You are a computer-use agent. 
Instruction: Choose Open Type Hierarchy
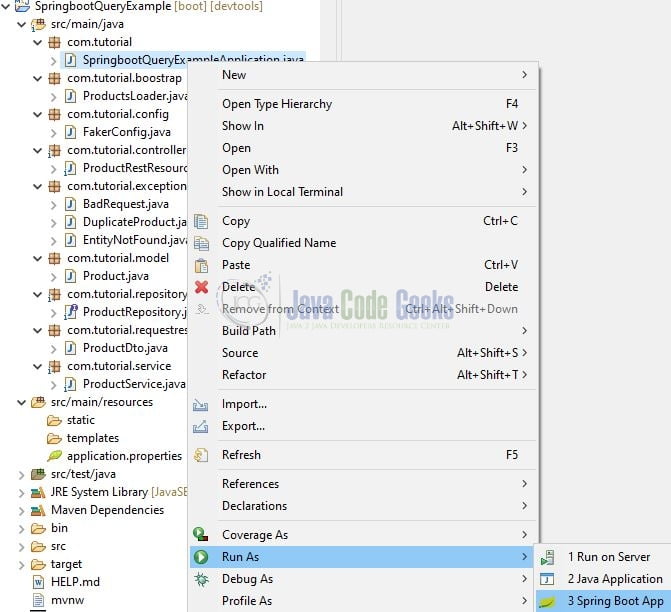click(364, 104)
